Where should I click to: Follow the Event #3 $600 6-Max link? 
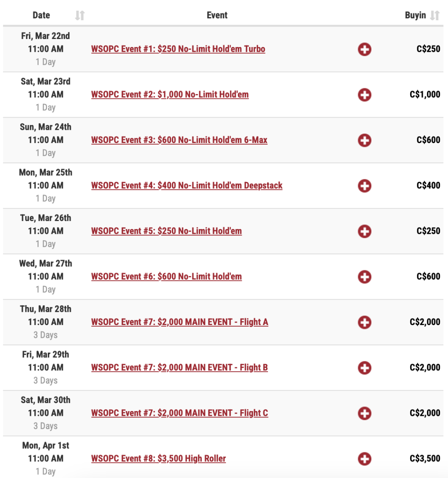pyautogui.click(x=179, y=140)
